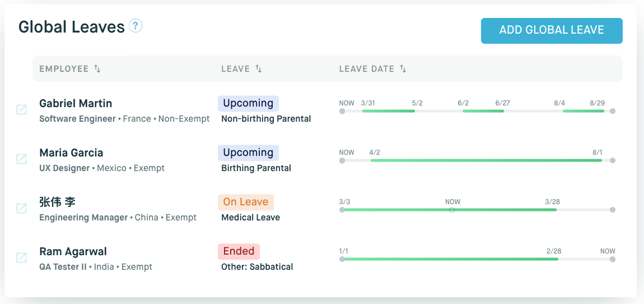Click Gabriel Martin's Upcoming status badge

click(x=248, y=103)
